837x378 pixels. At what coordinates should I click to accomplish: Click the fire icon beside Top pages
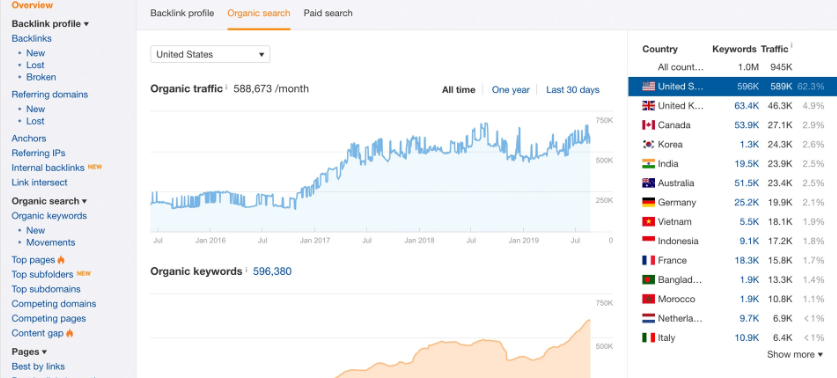pos(61,260)
